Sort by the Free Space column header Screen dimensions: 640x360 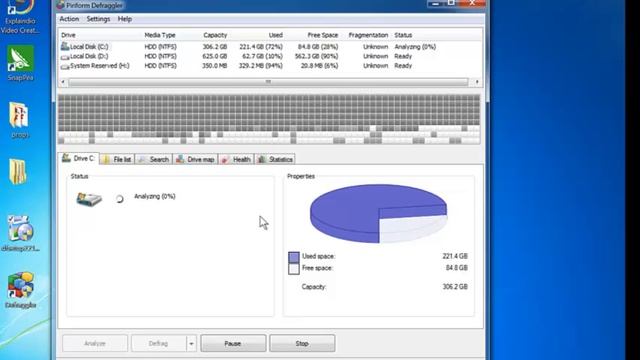point(322,35)
